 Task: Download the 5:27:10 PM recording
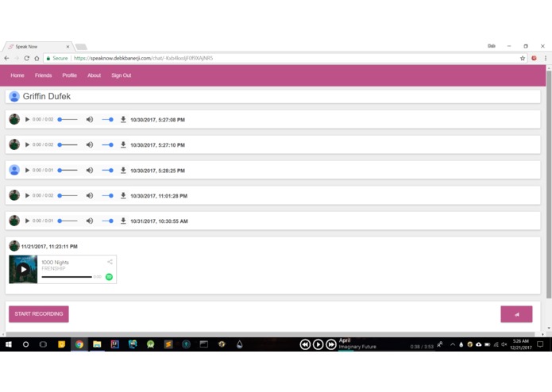click(123, 145)
